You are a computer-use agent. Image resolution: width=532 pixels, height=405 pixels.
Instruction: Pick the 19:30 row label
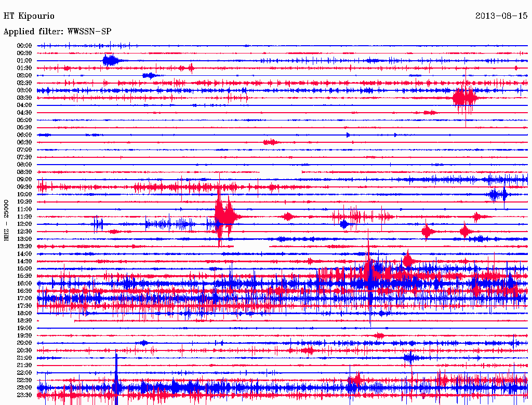[x=24, y=336]
